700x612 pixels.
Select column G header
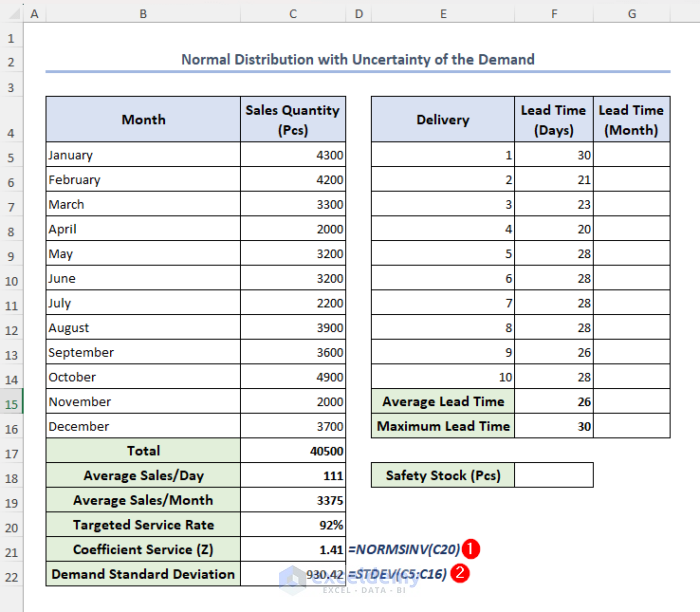pyautogui.click(x=631, y=14)
